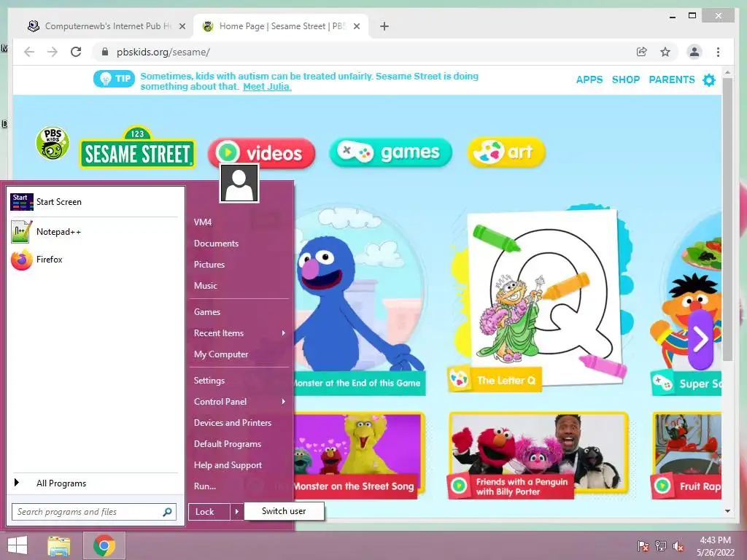The width and height of the screenshot is (747, 560).
Task: Open File Explorer from taskbar
Action: pyautogui.click(x=58, y=545)
